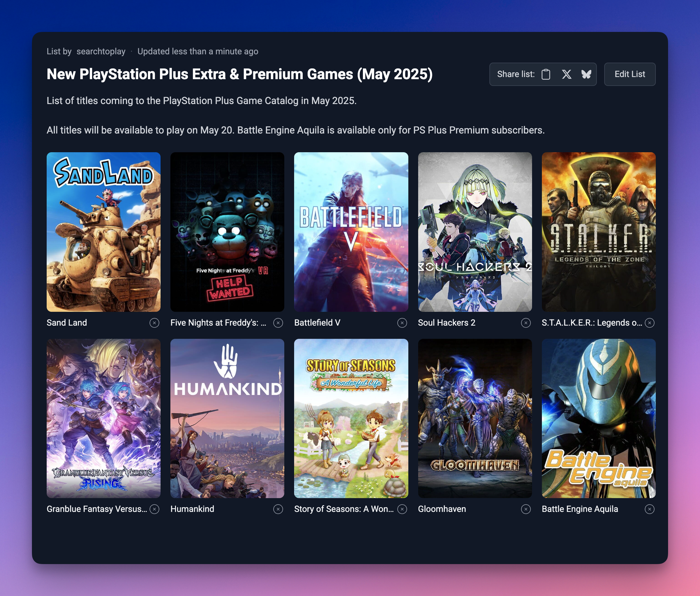700x596 pixels.
Task: Remove Battlefield V from the list
Action: point(402,323)
